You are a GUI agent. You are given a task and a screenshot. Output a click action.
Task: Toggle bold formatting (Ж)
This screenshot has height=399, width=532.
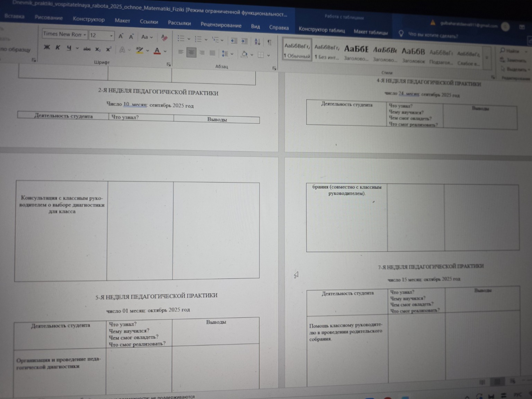[x=47, y=47]
